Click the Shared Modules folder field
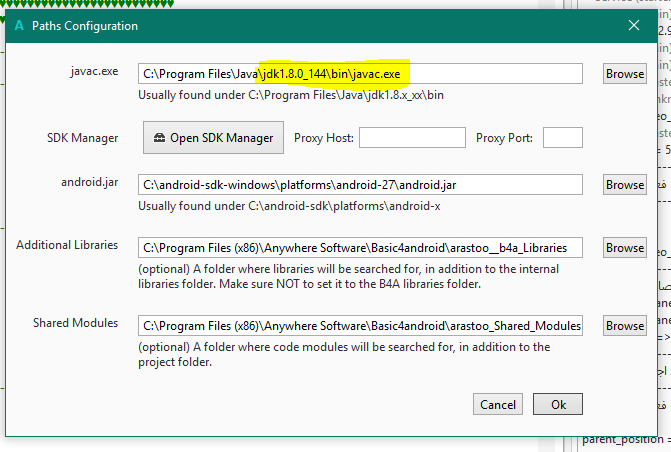The width and height of the screenshot is (671, 452). (360, 326)
